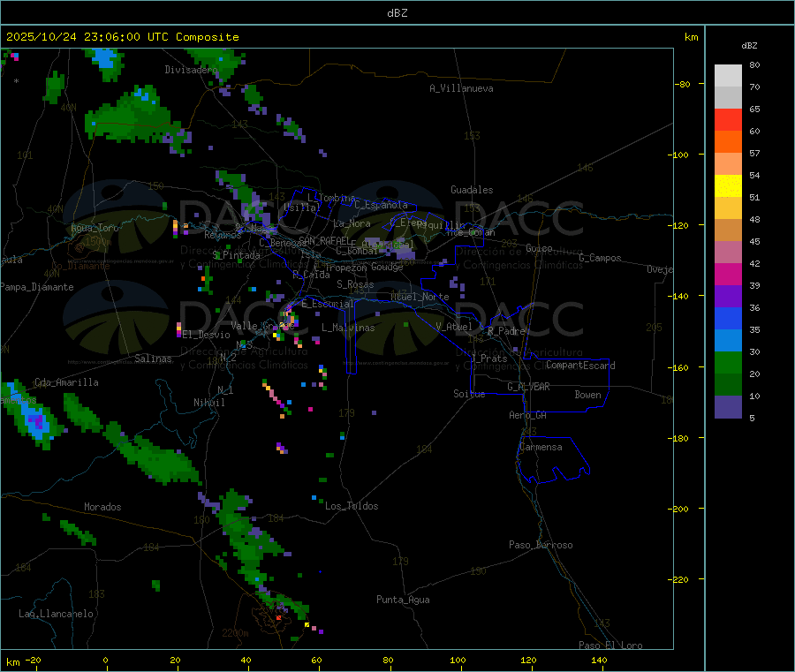Click the L_Malvinas label
Viewport: 795px width, 672px height.
pos(348,328)
